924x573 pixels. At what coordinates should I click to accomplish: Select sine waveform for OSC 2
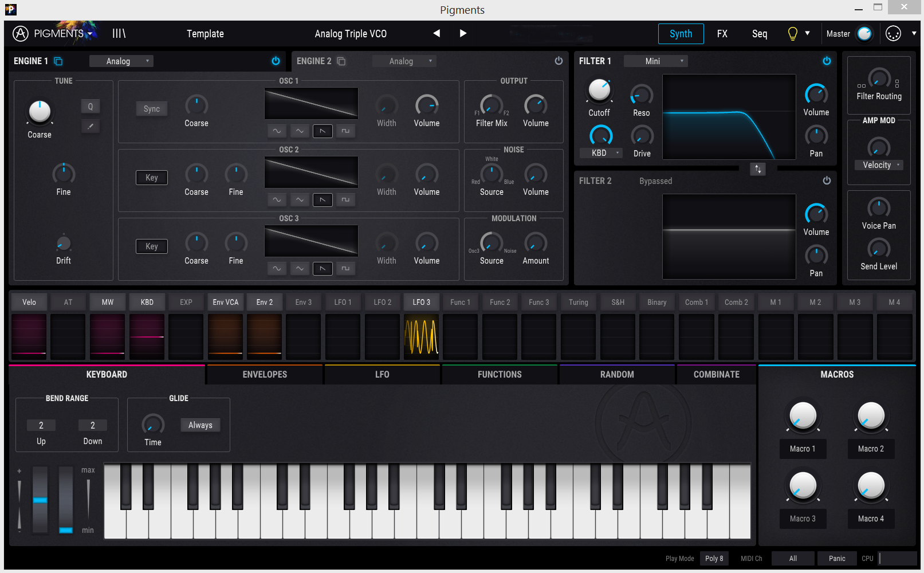(277, 200)
